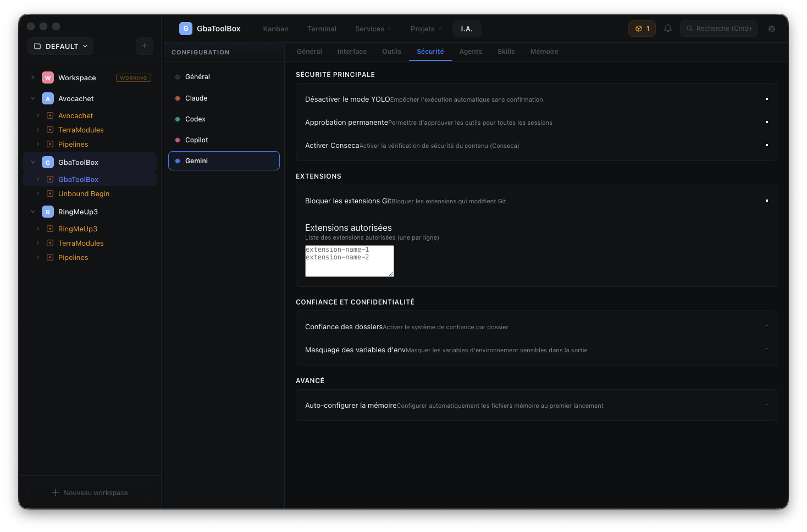The height and width of the screenshot is (532, 807).
Task: Click the pink W Workspace avatar
Action: click(48, 77)
